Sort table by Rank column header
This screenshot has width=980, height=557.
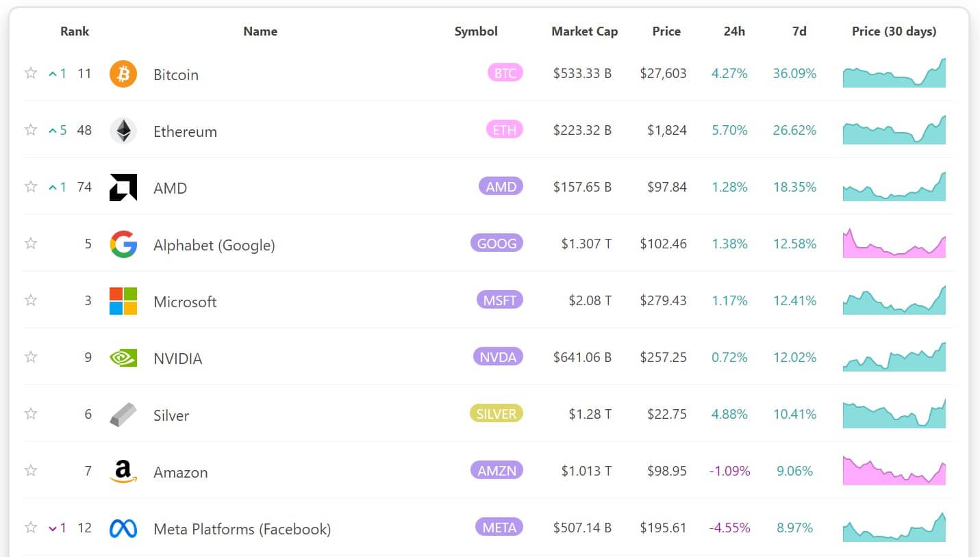pos(75,31)
